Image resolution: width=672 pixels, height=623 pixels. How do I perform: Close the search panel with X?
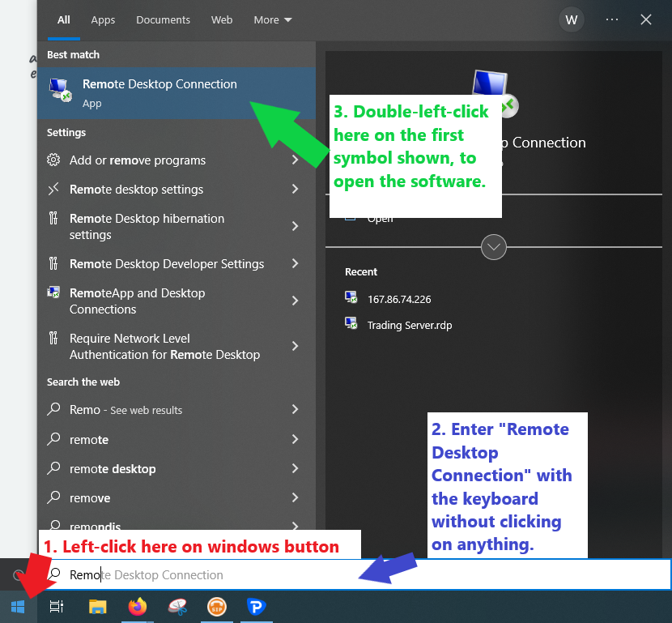(646, 19)
